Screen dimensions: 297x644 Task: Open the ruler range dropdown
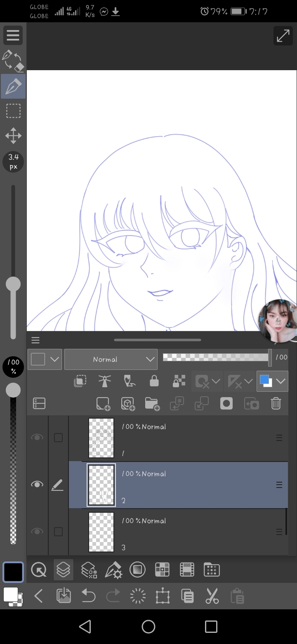pos(240,381)
